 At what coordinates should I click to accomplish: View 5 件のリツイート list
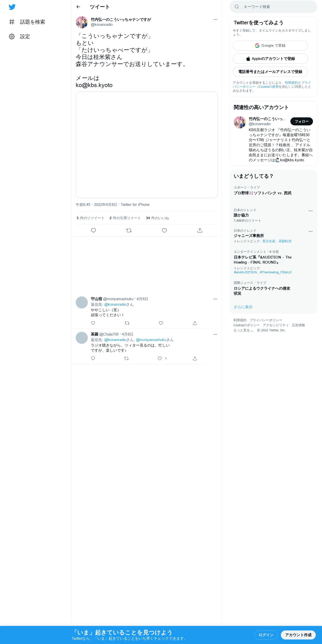[91, 218]
